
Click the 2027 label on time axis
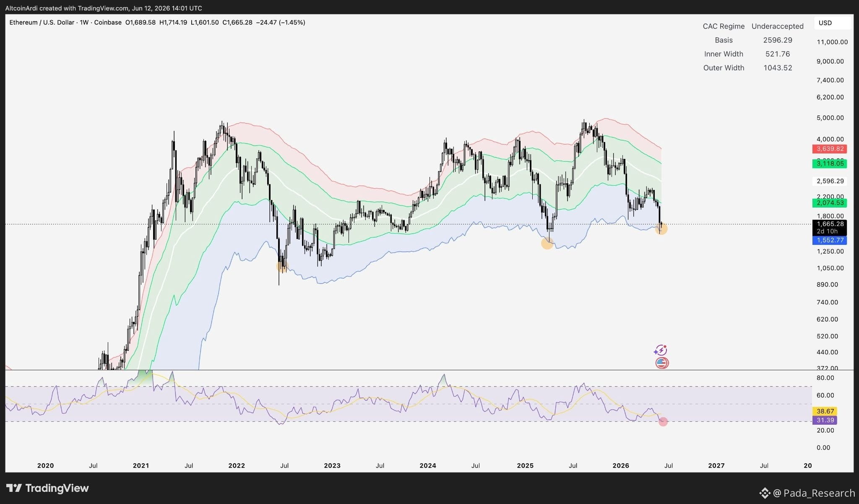click(x=716, y=465)
